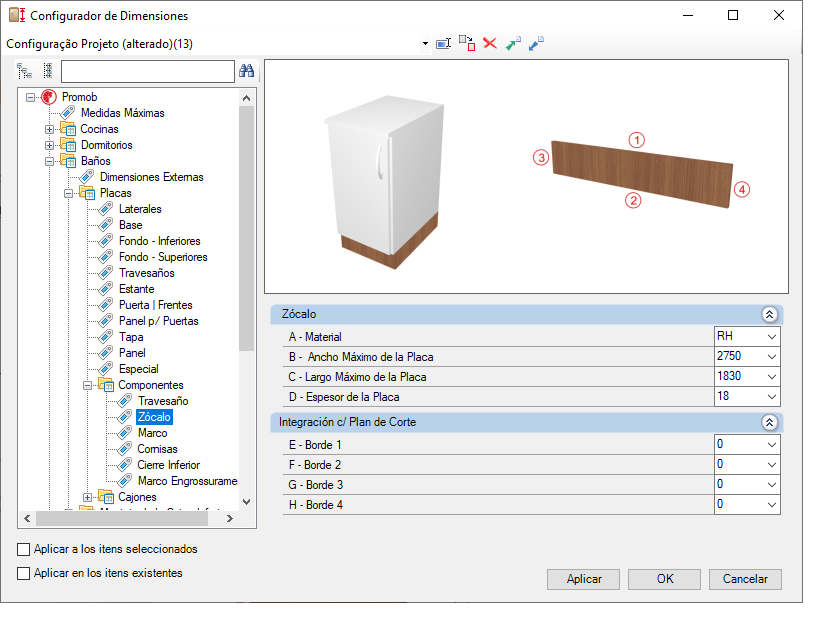Click the tag icon beside Laterales
The width and height of the screenshot is (831, 617).
click(x=106, y=209)
